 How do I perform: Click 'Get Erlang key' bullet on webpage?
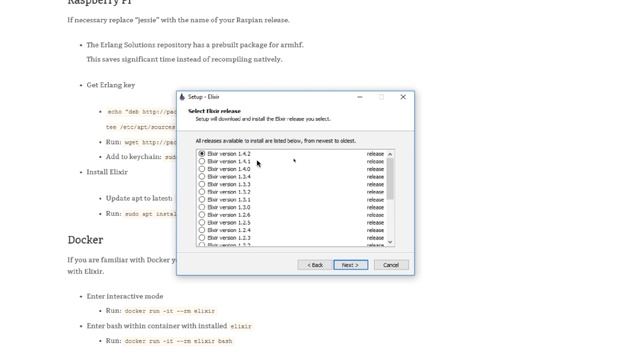pos(111,85)
